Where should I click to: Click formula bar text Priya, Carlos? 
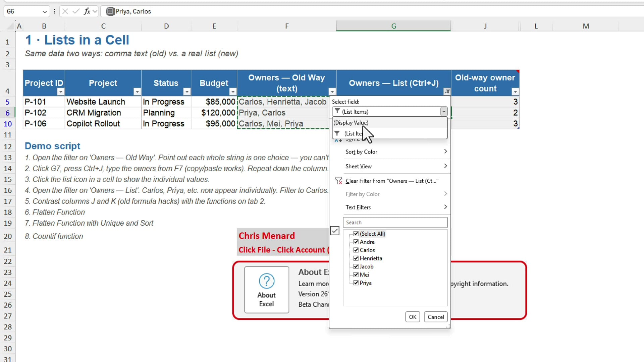(x=133, y=11)
